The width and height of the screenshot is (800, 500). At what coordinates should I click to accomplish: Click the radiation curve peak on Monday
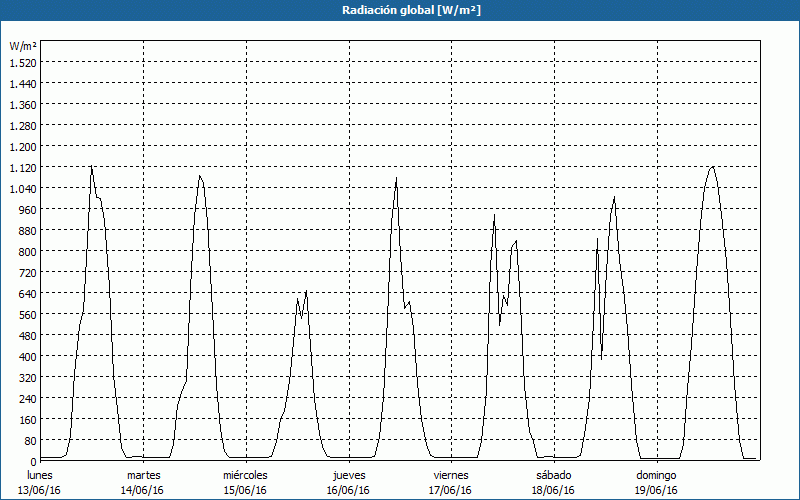(91, 167)
